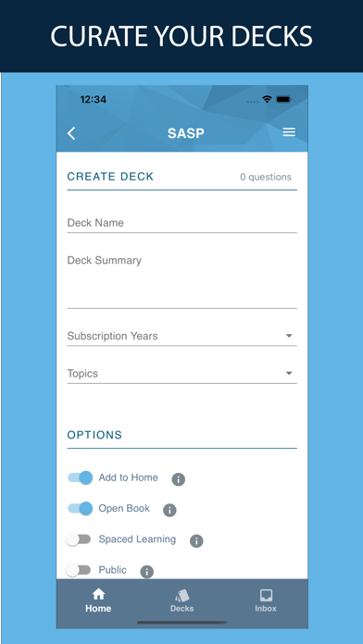This screenshot has height=644, width=363.
Task: Click the info icon beside Add to Home
Action: 178,479
